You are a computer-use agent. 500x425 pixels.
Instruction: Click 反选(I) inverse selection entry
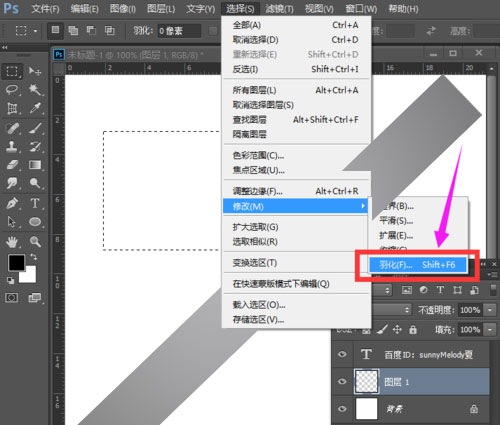(296, 69)
